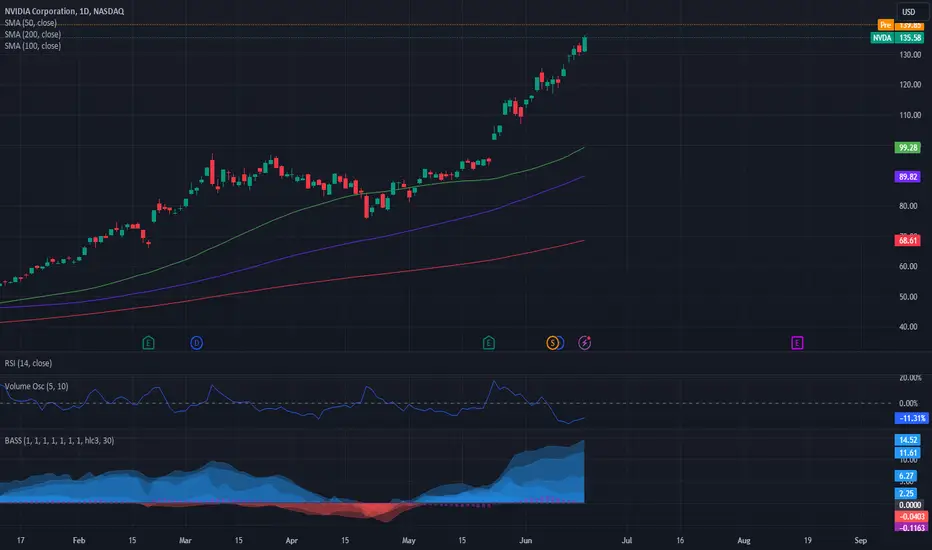Screen dimensions: 932x550
Task: Click the 120.00 price axis label
Action: 910,85
